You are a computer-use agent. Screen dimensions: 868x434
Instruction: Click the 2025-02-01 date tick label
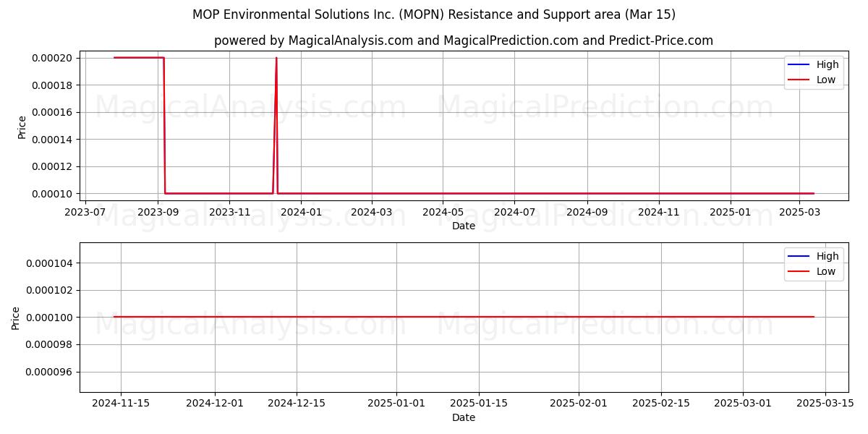pyautogui.click(x=579, y=404)
